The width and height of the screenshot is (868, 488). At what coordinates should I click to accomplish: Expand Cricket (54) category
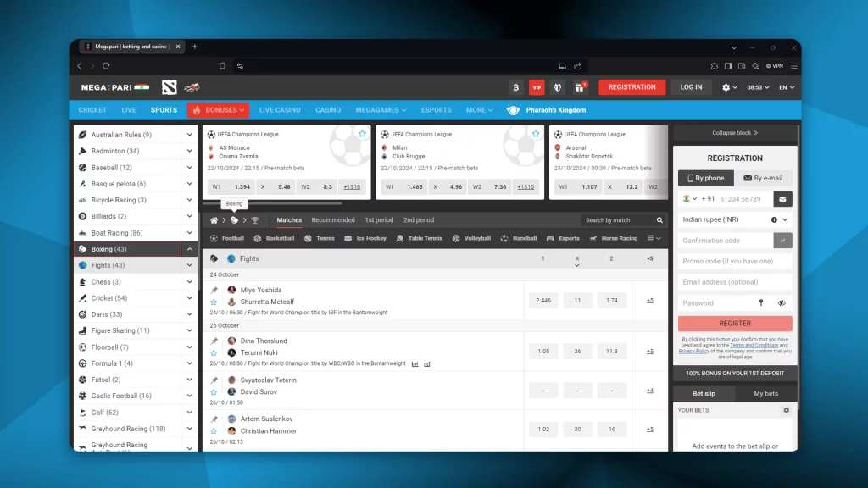[x=189, y=298]
